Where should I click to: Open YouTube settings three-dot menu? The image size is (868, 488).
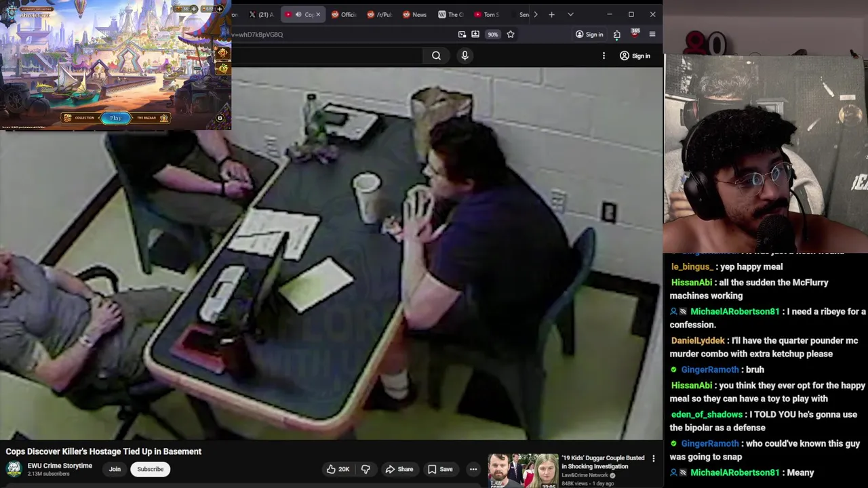[x=604, y=56]
